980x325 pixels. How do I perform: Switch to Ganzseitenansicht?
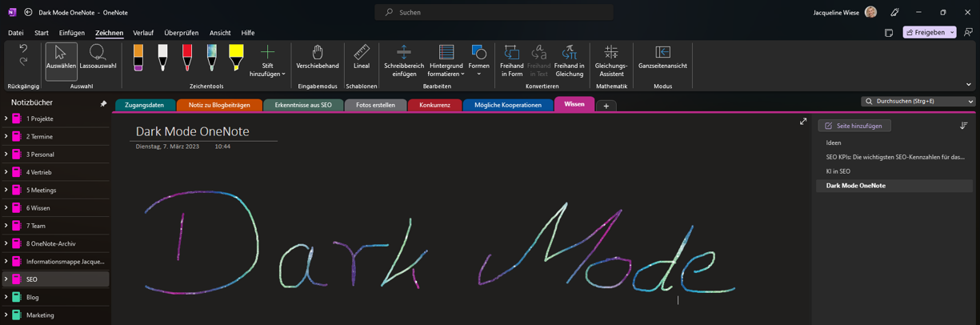click(x=662, y=58)
